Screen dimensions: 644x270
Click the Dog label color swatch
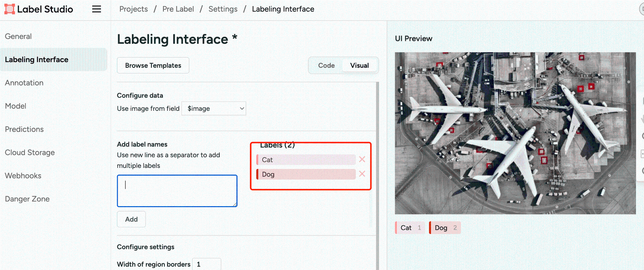tap(257, 174)
